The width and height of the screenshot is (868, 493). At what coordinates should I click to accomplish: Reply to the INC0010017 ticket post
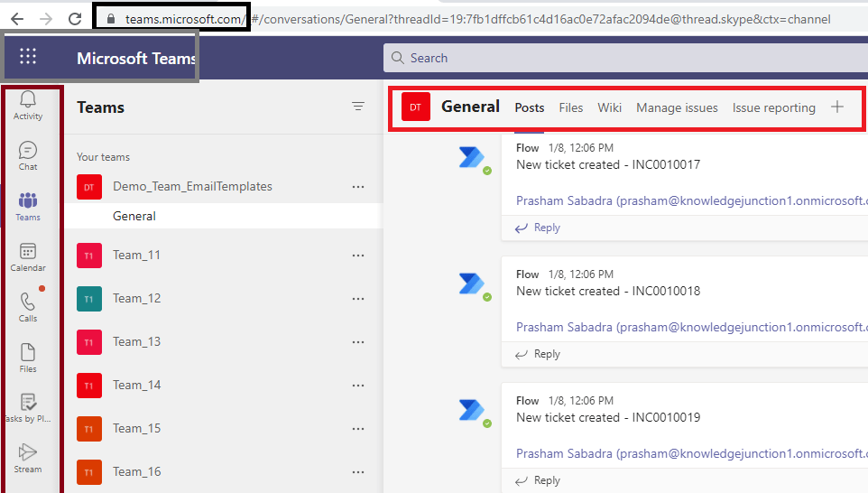538,228
